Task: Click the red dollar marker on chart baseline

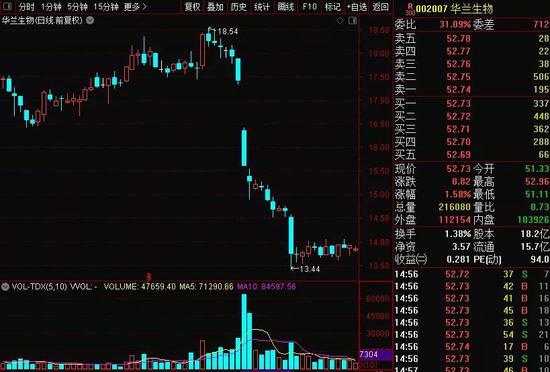Action: coord(149,277)
